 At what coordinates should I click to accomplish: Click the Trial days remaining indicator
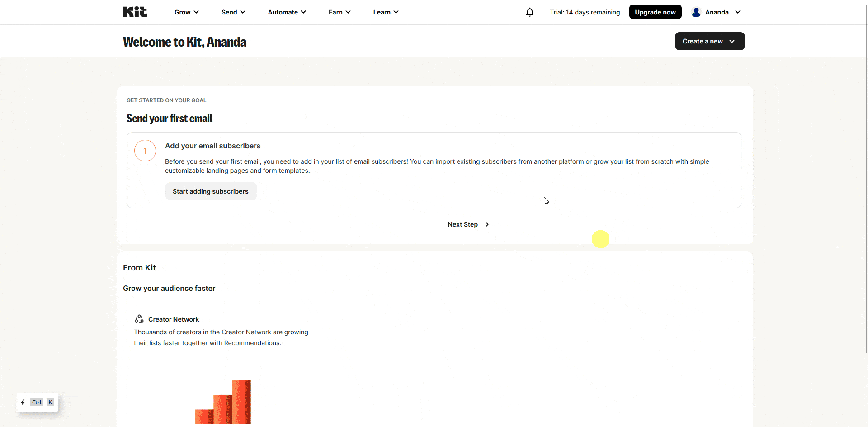585,12
